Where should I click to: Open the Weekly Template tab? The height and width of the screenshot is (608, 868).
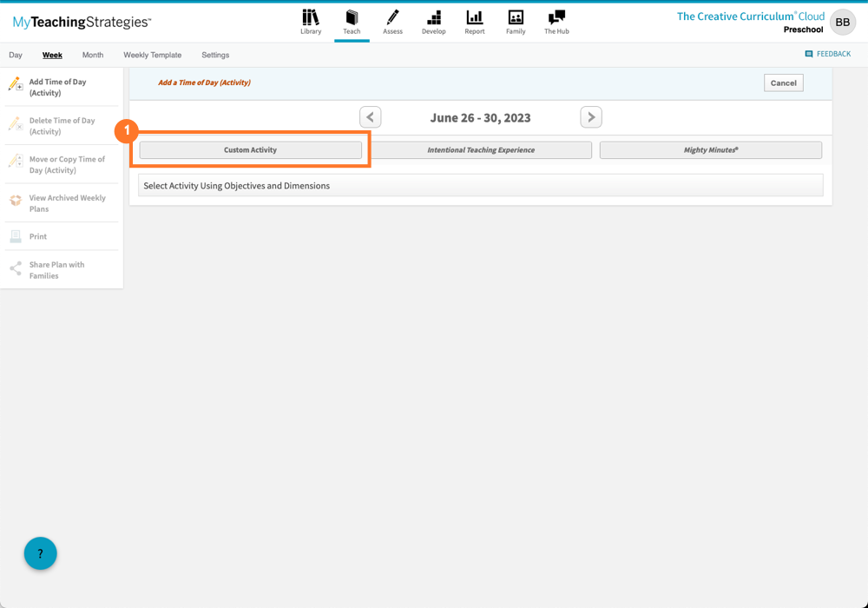(x=152, y=54)
